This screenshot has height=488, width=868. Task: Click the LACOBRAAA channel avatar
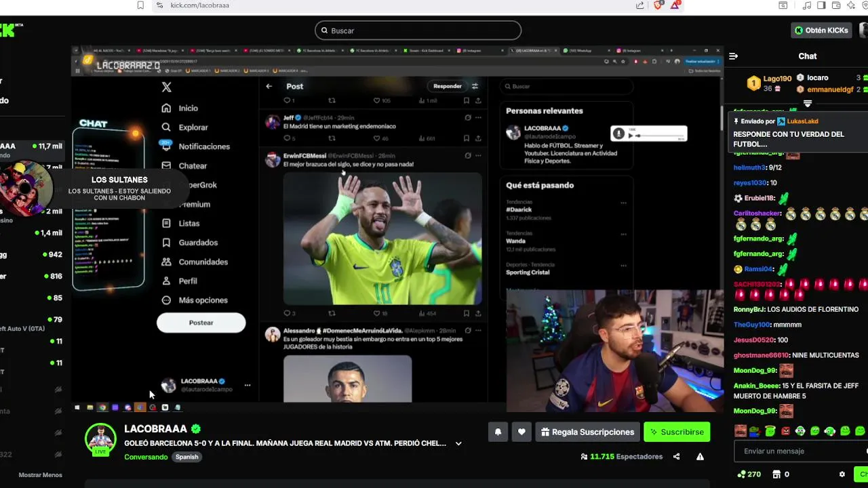tap(100, 439)
